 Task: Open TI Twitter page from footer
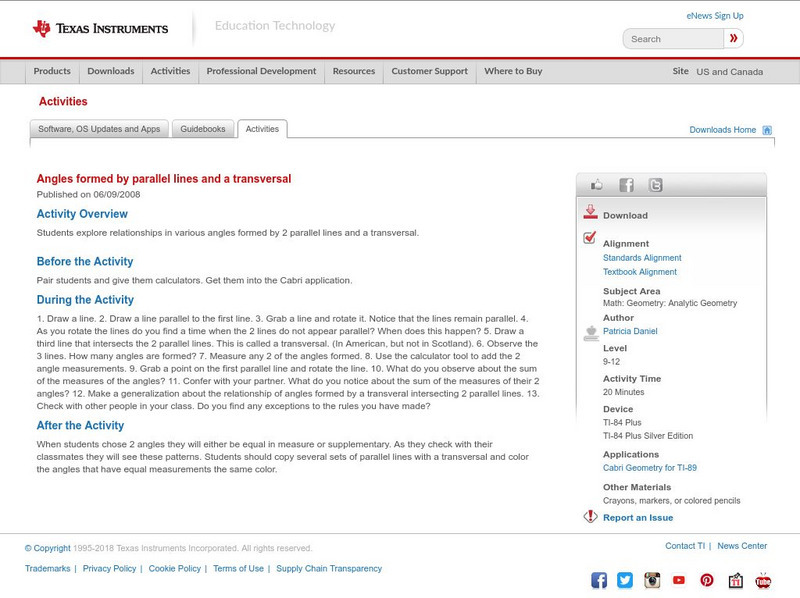click(625, 580)
